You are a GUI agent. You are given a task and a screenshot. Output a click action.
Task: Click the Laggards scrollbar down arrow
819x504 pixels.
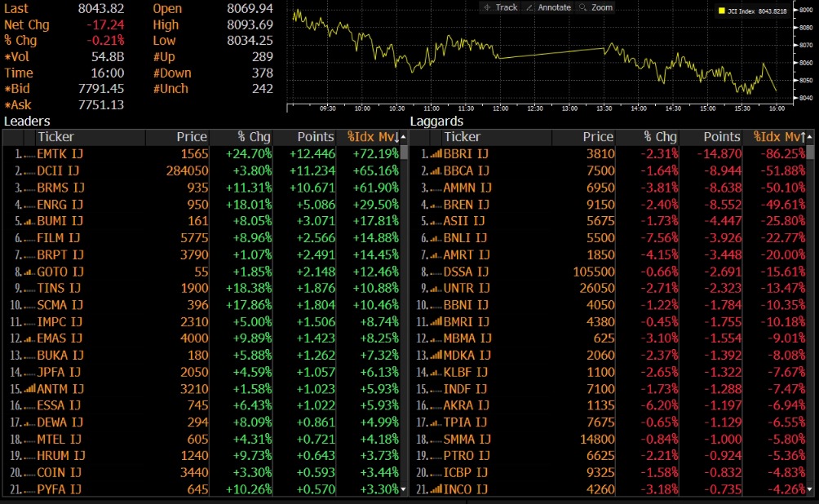tap(810, 489)
